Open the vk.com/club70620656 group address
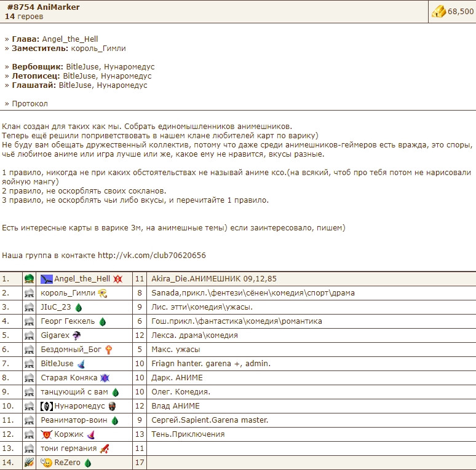 [x=152, y=256]
